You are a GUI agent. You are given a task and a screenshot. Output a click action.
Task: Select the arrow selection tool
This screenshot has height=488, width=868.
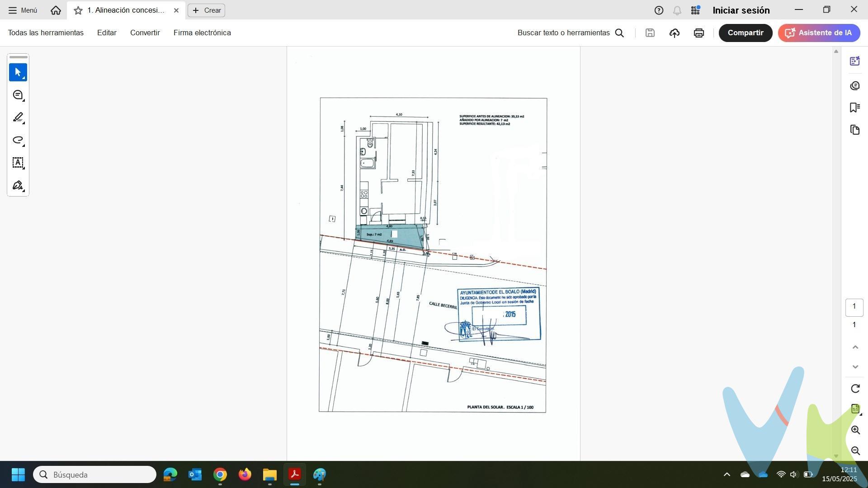pos(18,72)
